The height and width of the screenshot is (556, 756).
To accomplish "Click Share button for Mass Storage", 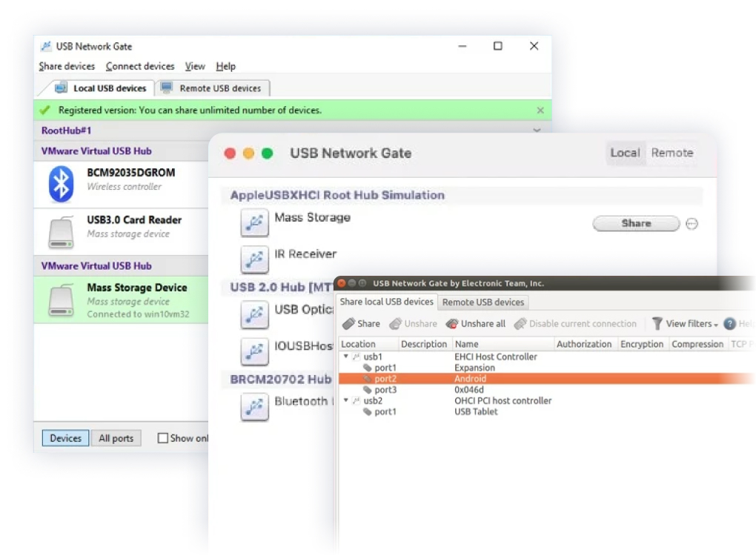I will point(636,223).
